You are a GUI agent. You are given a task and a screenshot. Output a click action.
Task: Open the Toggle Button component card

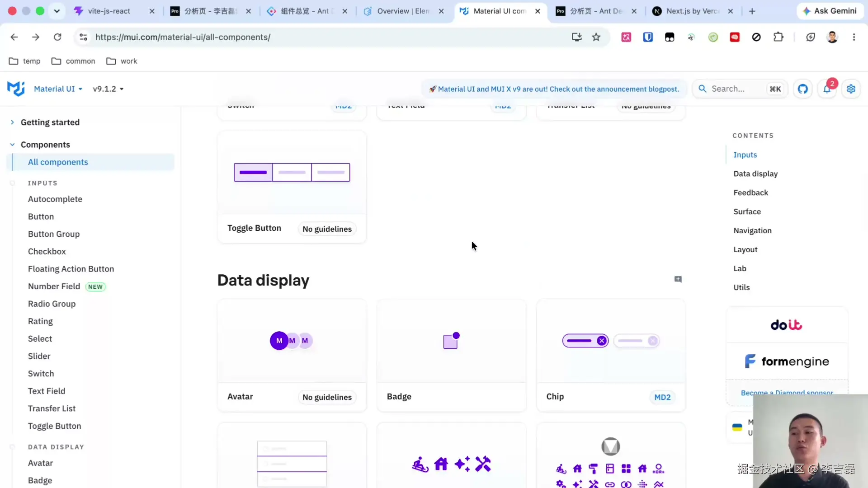click(x=292, y=188)
